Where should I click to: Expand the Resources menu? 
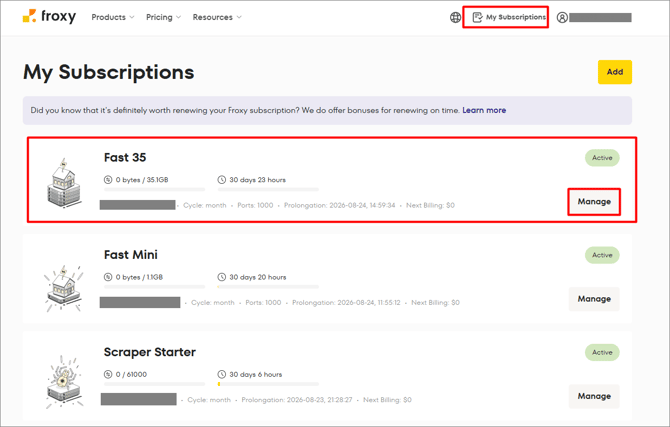click(217, 18)
